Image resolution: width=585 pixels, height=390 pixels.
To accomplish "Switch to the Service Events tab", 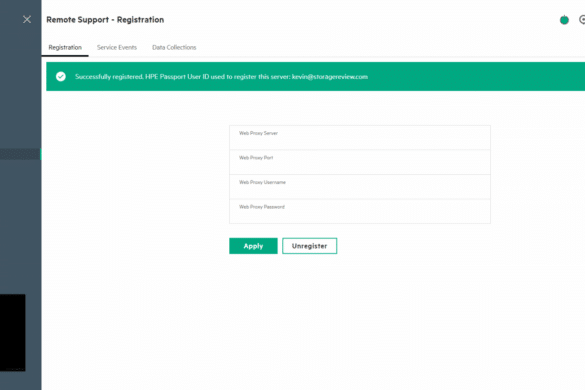I will (x=117, y=47).
